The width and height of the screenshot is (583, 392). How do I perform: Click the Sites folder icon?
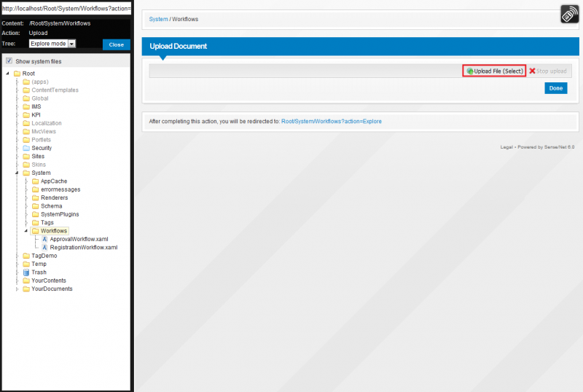pos(26,156)
